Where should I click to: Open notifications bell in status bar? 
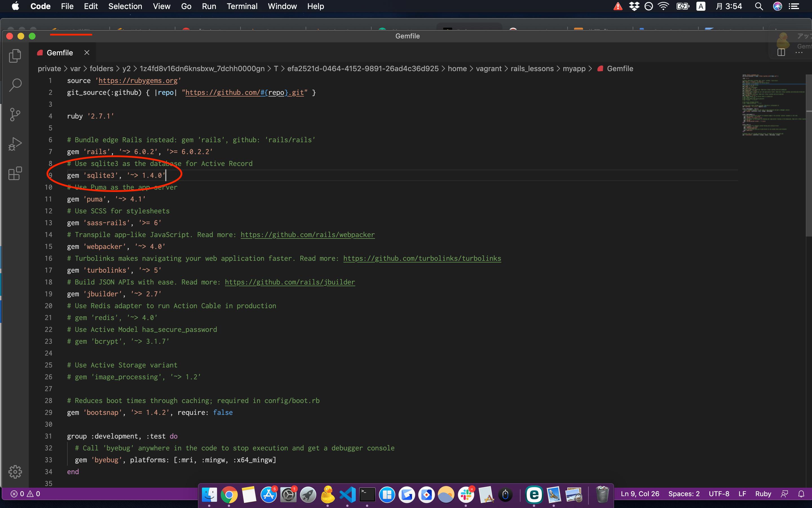801,494
